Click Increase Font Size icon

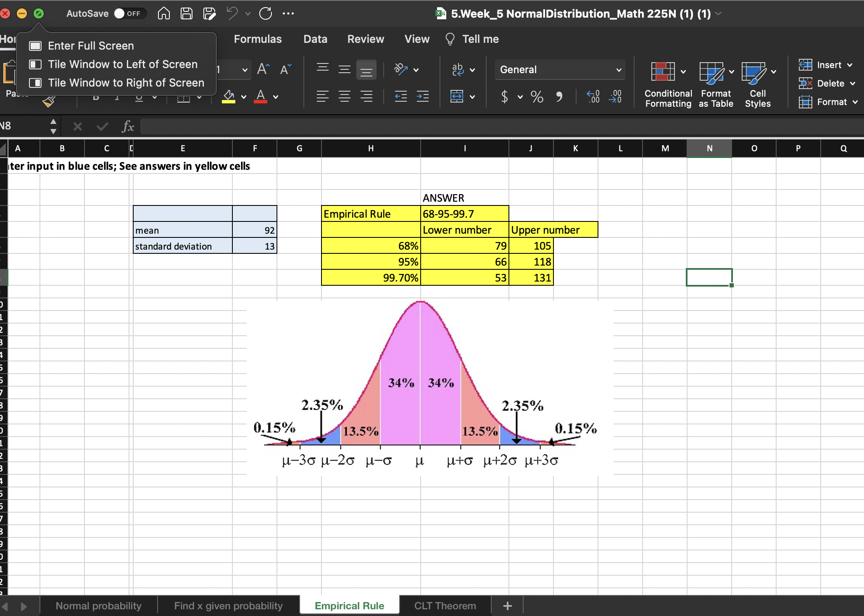pos(263,69)
